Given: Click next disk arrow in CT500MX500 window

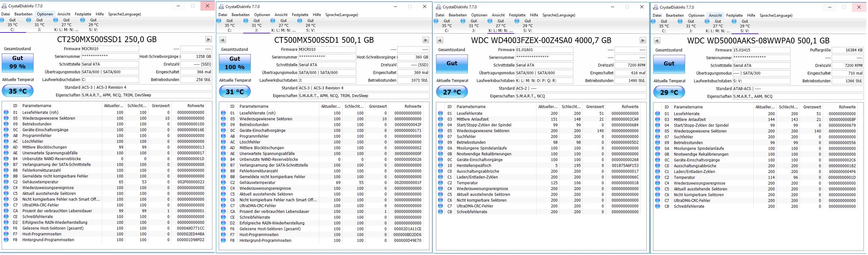Looking at the screenshot, I should [x=426, y=40].
